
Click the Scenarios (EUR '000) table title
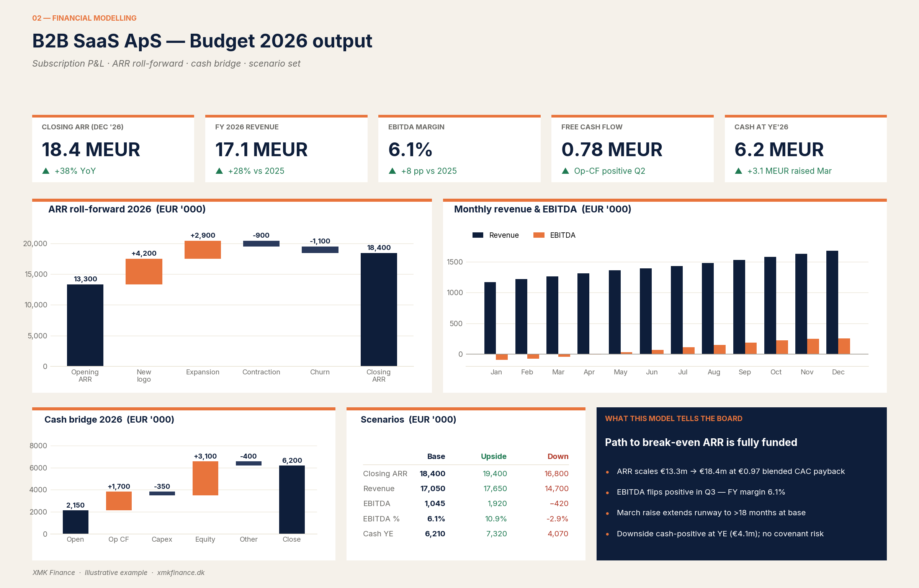[408, 420]
